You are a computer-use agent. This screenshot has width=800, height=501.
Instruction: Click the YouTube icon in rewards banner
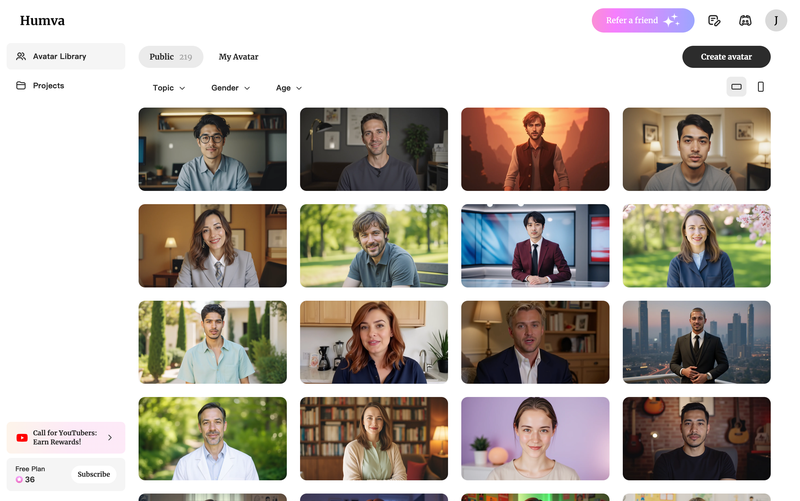22,438
